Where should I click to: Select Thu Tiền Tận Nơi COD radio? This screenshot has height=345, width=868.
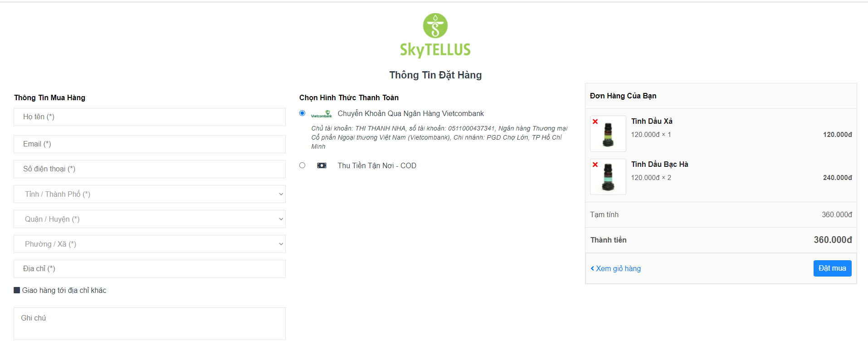[302, 165]
